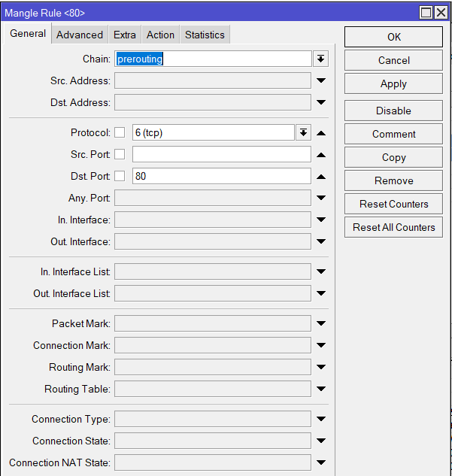
Task: Collapse the Protocol field with up arrow
Action: [321, 133]
